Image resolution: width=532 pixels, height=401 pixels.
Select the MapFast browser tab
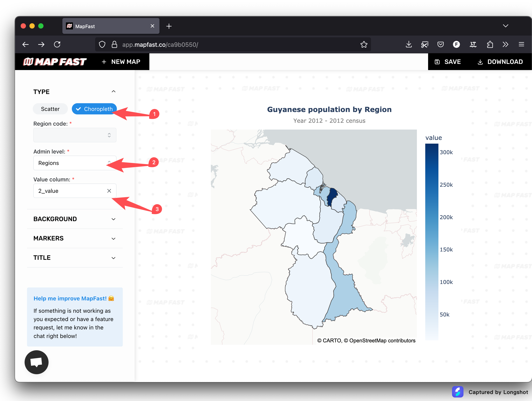111,26
